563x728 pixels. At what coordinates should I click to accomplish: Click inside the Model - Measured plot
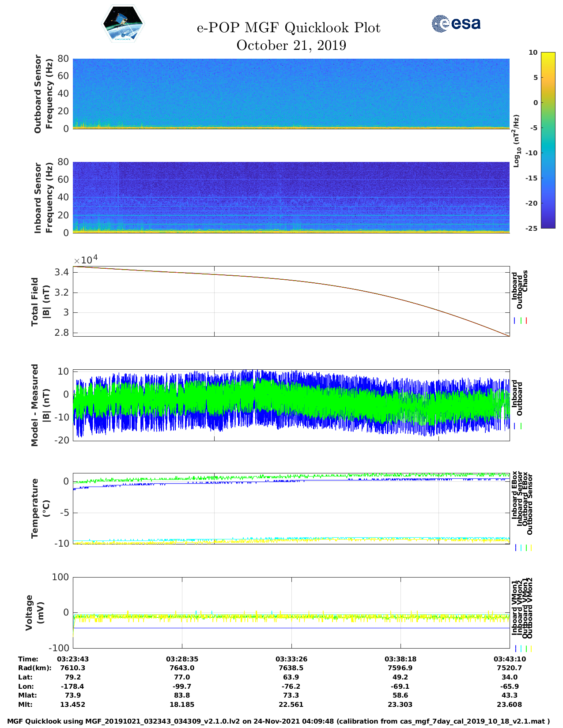click(291, 405)
